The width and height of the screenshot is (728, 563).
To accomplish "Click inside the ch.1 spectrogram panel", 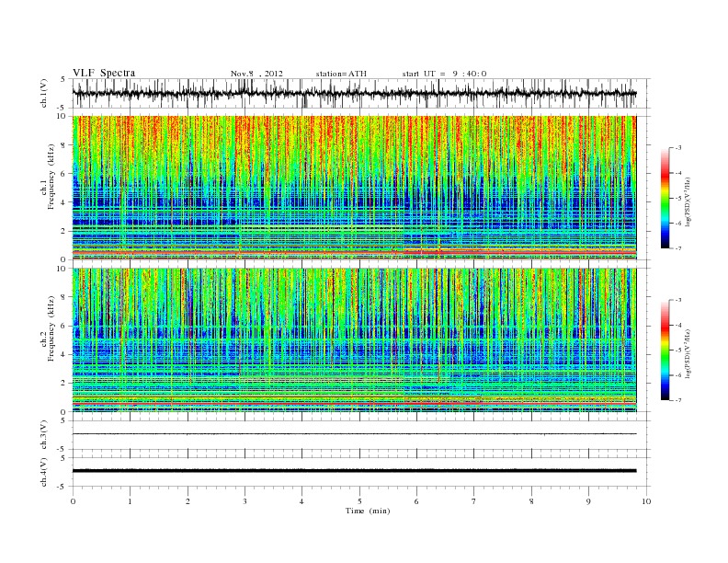I will (354, 188).
